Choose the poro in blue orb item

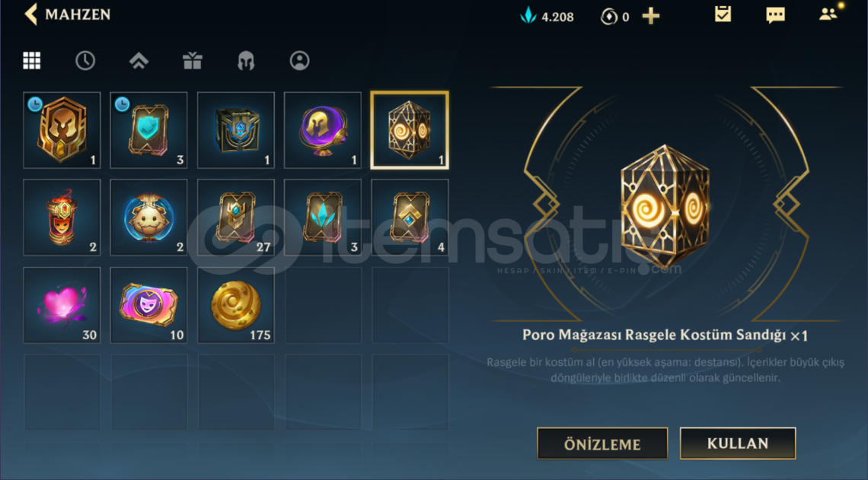(x=149, y=218)
